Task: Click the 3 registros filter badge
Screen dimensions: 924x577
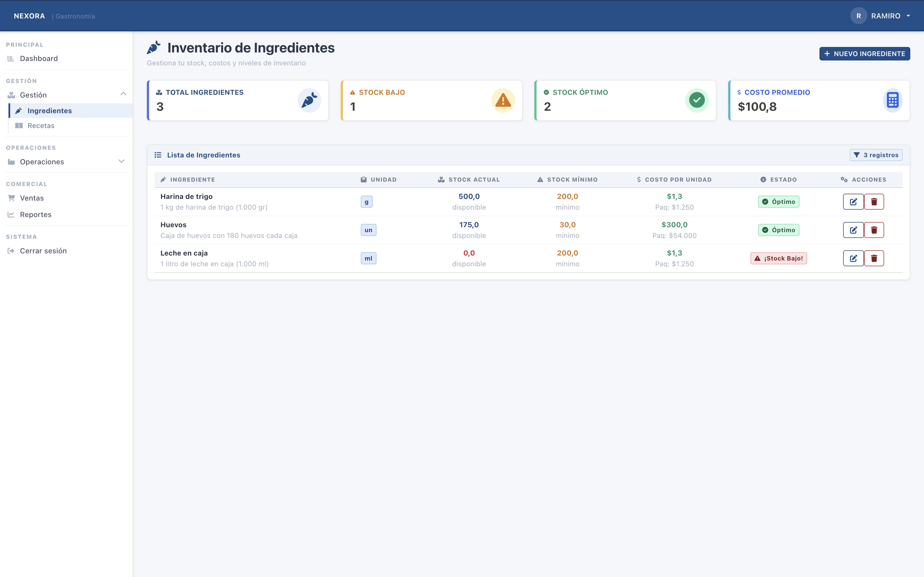Action: (x=876, y=155)
